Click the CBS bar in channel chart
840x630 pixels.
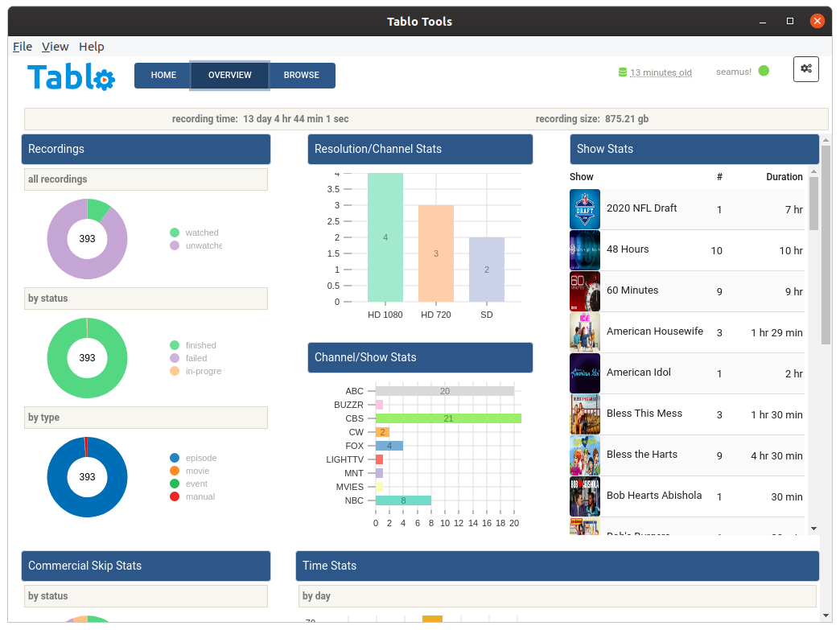coord(448,418)
